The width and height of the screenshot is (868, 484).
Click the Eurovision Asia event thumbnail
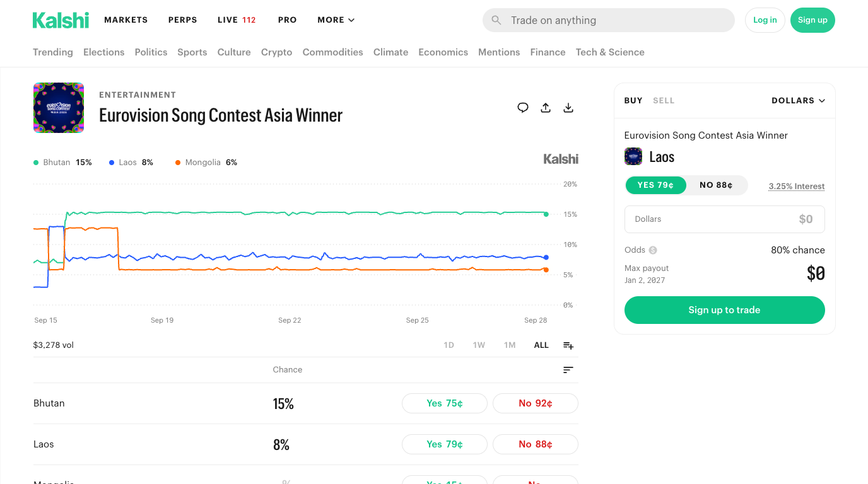[x=59, y=108]
